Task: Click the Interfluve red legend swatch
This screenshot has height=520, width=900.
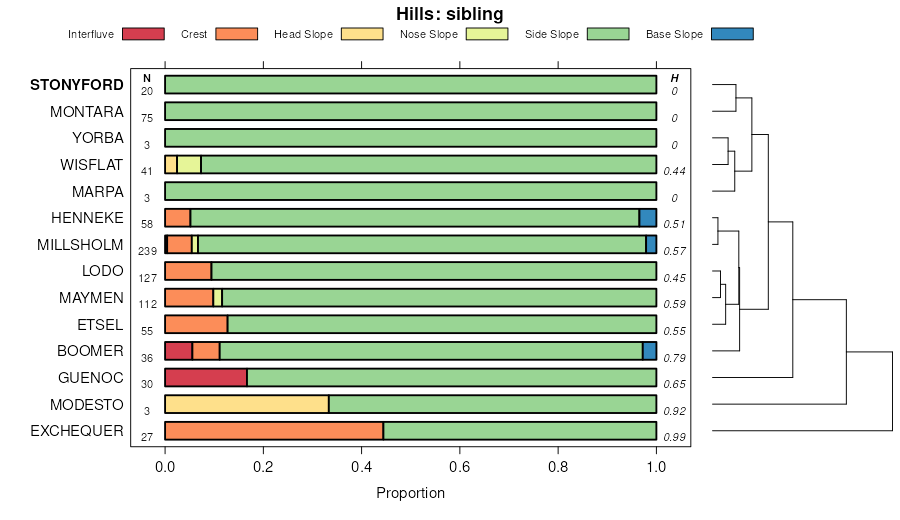Action: [x=142, y=34]
